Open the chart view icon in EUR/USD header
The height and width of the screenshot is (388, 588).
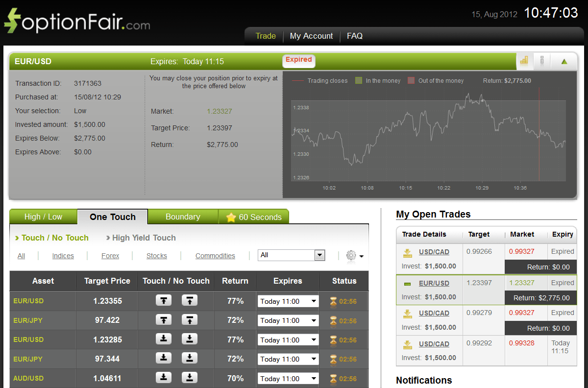pyautogui.click(x=524, y=61)
